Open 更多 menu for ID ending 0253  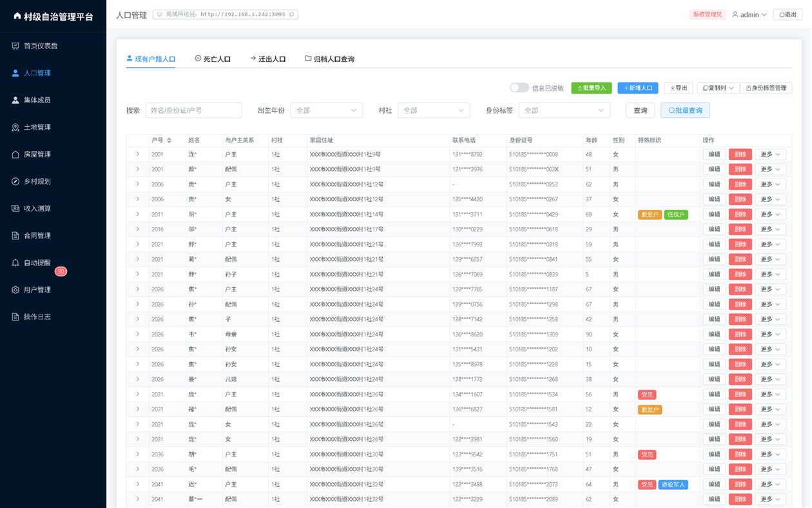point(770,184)
